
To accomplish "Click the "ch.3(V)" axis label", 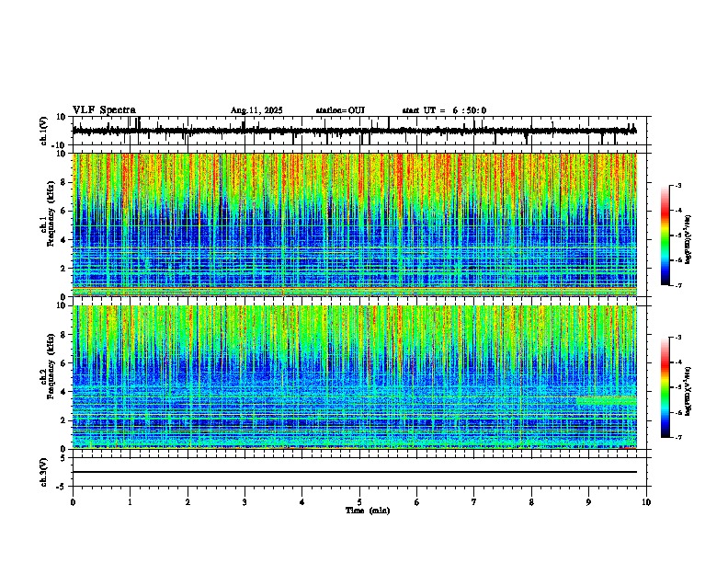I will pos(44,472).
